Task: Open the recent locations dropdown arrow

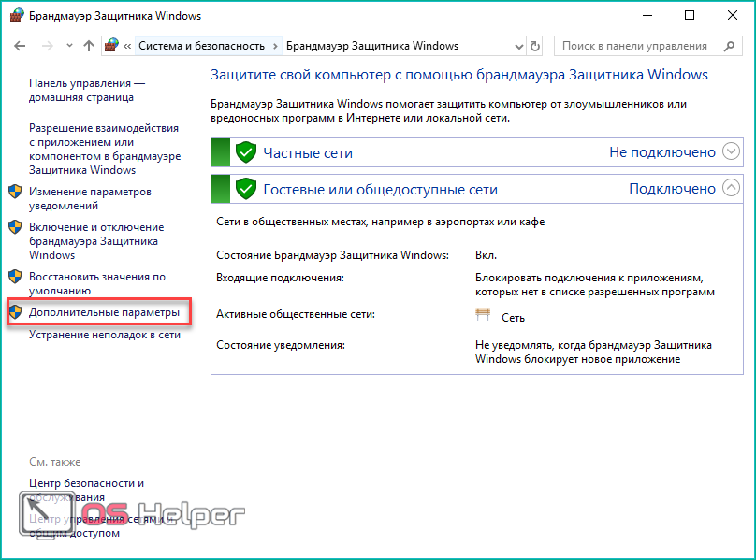Action: tap(69, 46)
